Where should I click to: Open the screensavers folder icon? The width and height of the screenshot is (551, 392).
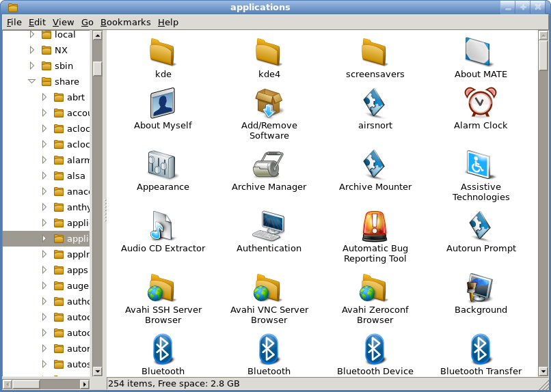[x=374, y=52]
